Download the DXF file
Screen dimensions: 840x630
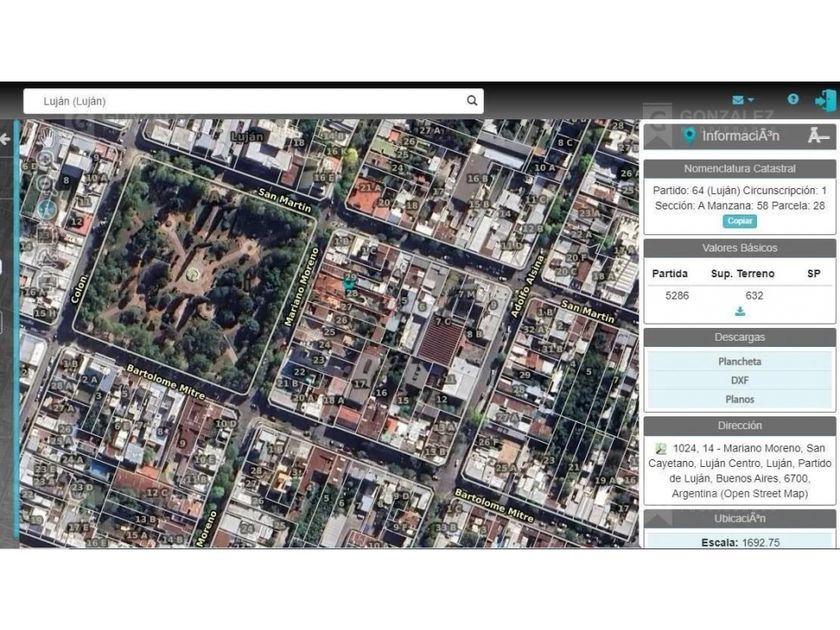[740, 380]
